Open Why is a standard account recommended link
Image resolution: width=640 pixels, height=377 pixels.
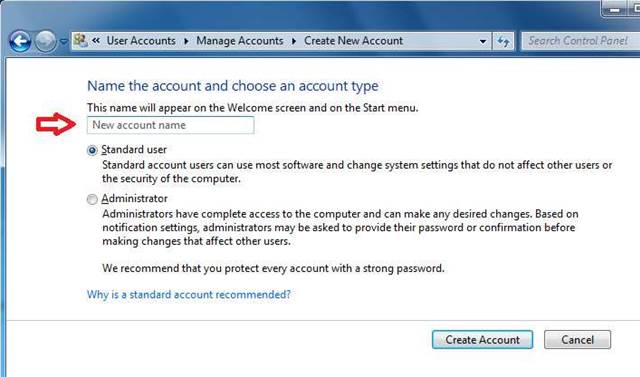point(189,295)
